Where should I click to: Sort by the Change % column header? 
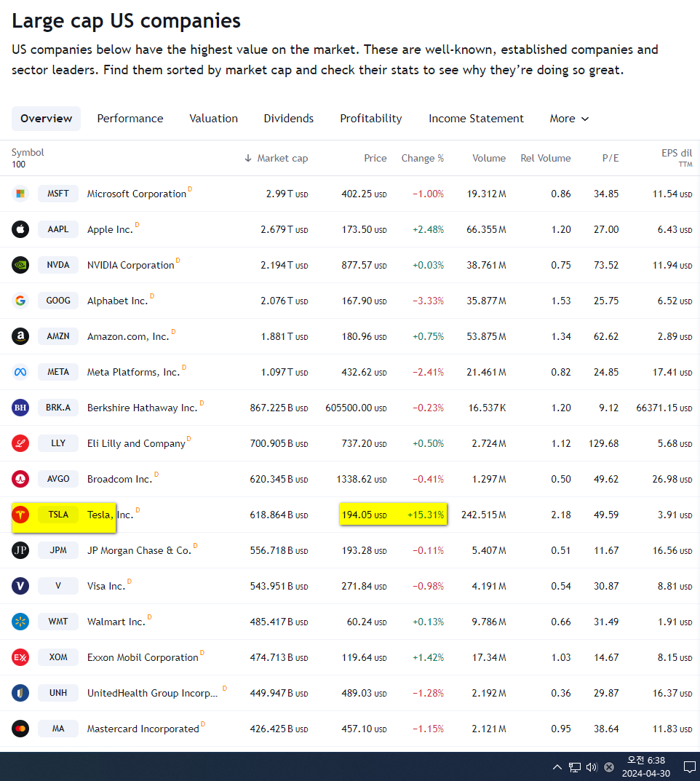coord(423,159)
